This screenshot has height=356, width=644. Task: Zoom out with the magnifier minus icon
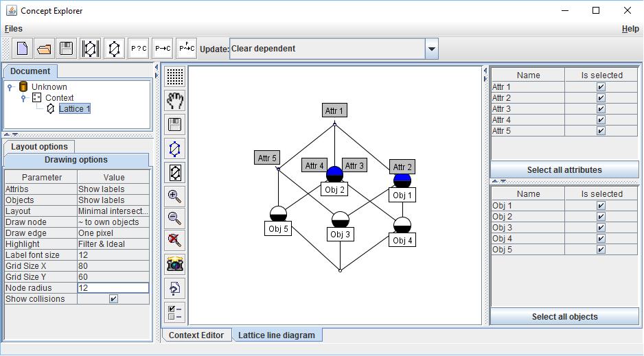(175, 217)
